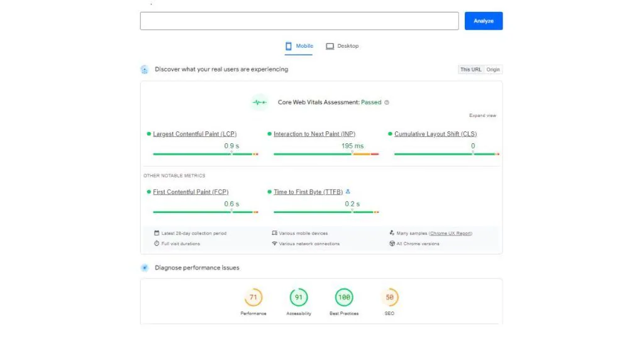Click the CLS distribution bar
Image resolution: width=644 pixels, height=338 pixels.
coord(447,154)
